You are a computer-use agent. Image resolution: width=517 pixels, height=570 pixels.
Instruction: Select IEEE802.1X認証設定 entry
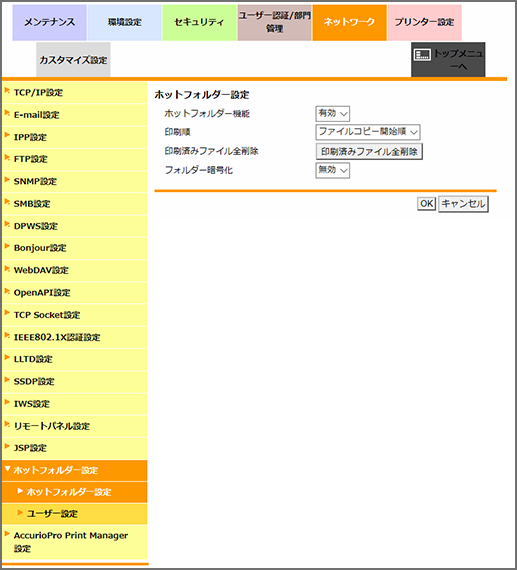(x=75, y=337)
